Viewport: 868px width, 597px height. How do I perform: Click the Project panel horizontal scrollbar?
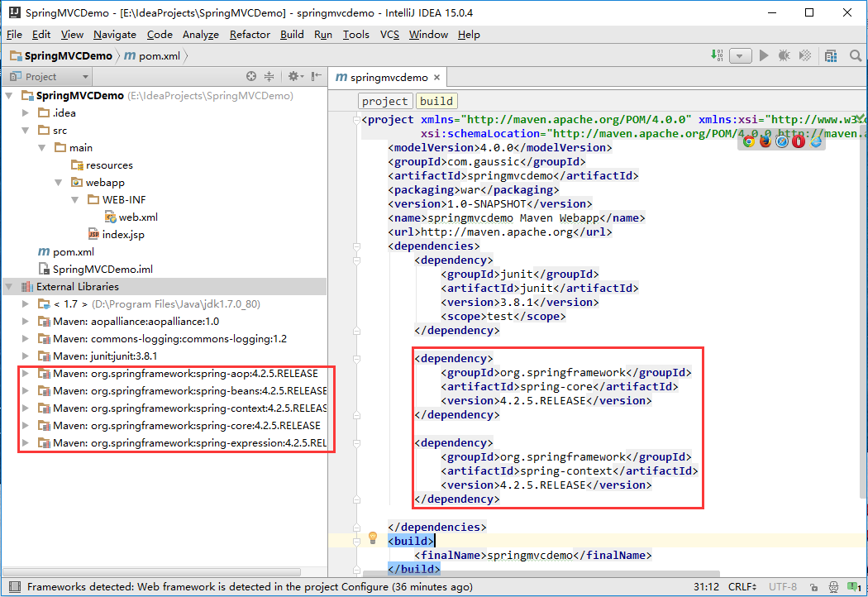click(x=151, y=571)
